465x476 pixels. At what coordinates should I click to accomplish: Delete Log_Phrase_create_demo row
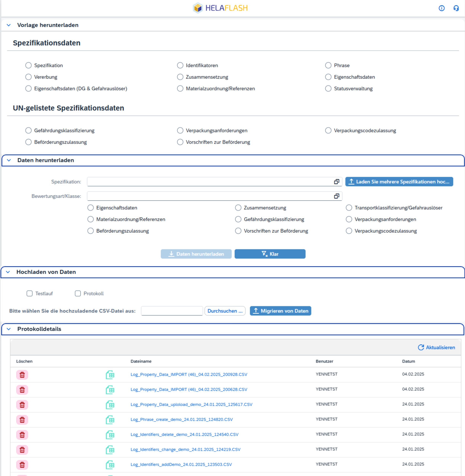pyautogui.click(x=22, y=420)
